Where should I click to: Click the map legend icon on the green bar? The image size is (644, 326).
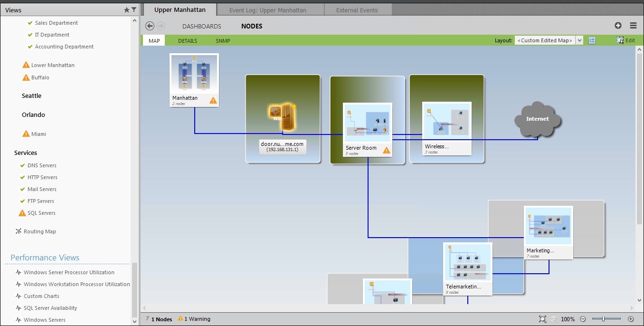tap(592, 40)
